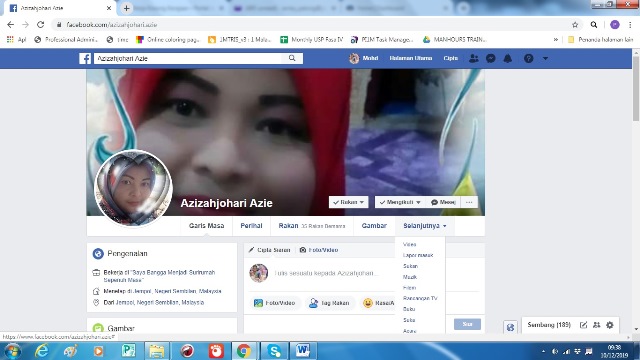The height and width of the screenshot is (360, 640).
Task: Select Buku from Selanjutnya menu
Action: [409, 309]
